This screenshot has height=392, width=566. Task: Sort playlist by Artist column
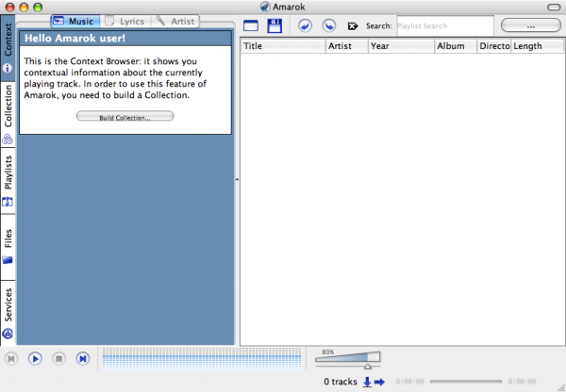point(347,46)
